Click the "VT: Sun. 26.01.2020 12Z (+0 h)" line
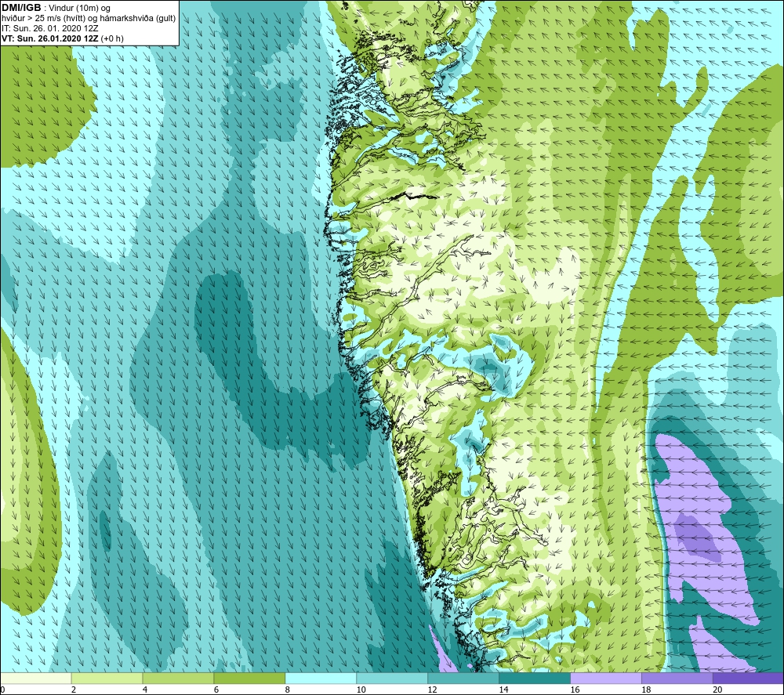784x695 pixels. pyautogui.click(x=63, y=38)
